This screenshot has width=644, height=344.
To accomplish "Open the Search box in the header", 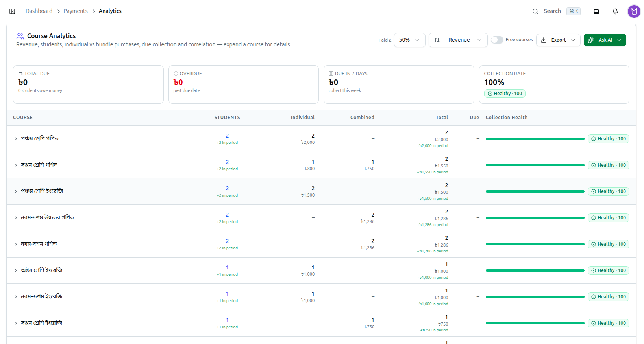I will (x=556, y=11).
